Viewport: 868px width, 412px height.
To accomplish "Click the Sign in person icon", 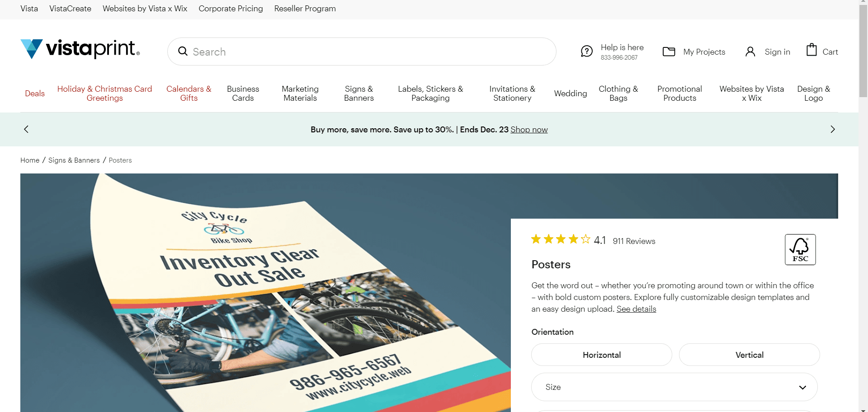I will pos(750,51).
